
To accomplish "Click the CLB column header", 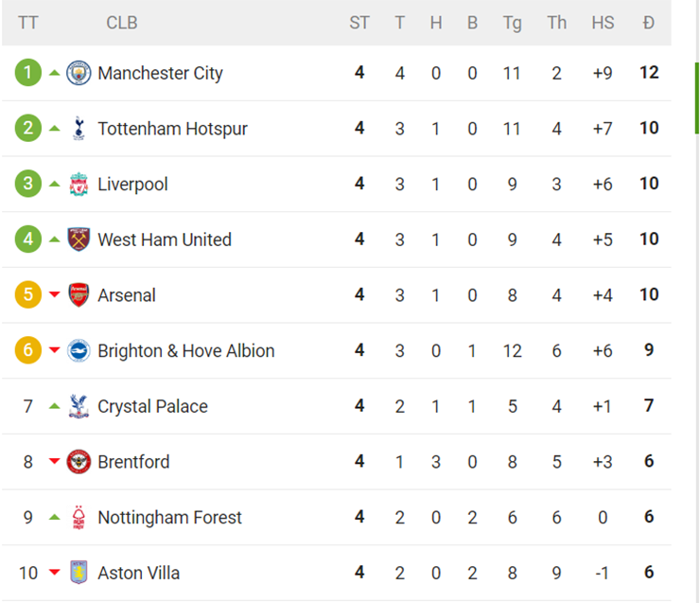I will [121, 23].
